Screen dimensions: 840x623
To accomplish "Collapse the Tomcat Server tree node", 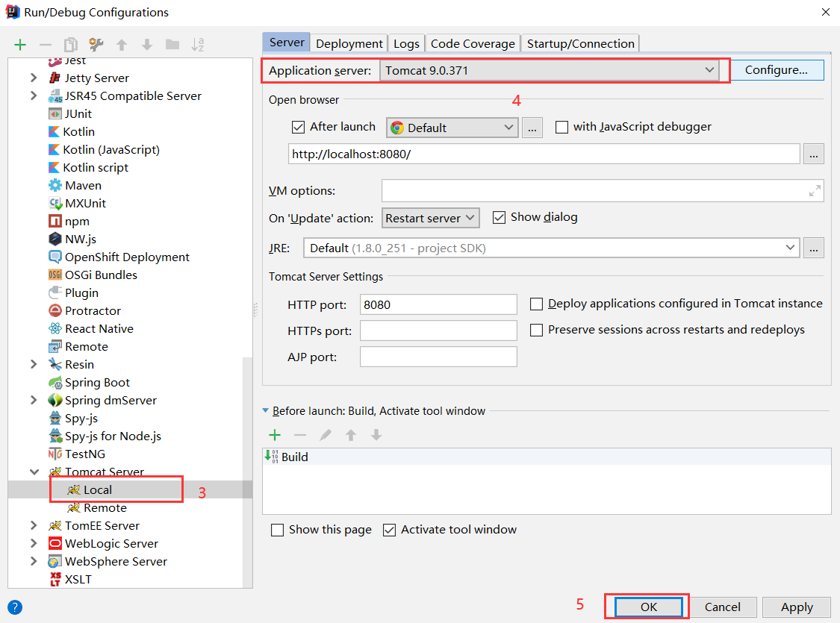I will click(34, 472).
